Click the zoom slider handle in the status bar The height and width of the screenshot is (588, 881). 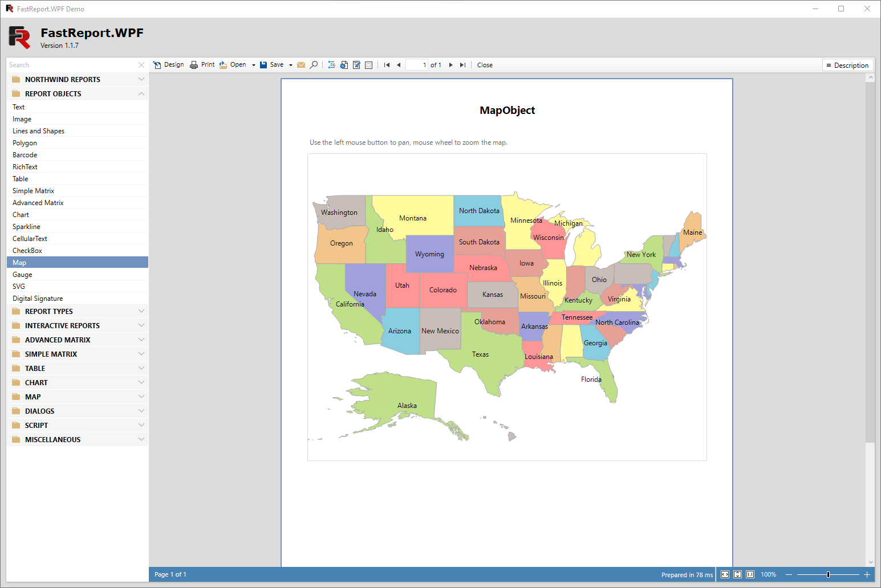pyautogui.click(x=828, y=574)
